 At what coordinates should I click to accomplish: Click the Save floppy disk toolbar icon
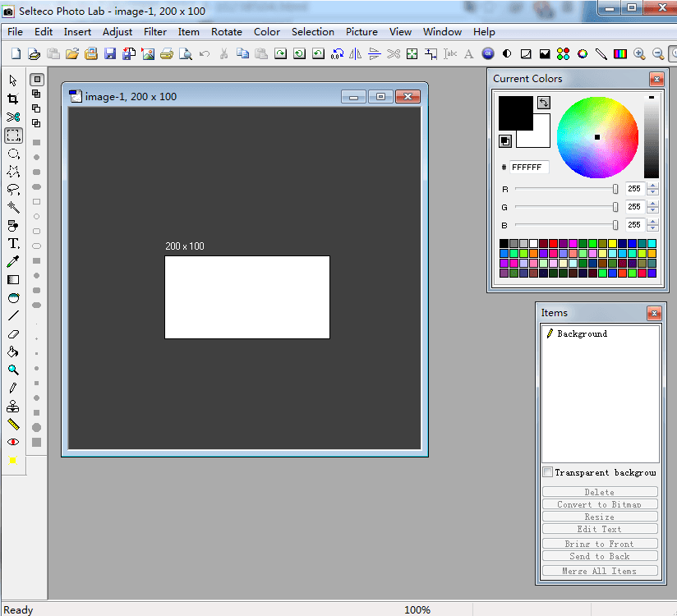[109, 54]
